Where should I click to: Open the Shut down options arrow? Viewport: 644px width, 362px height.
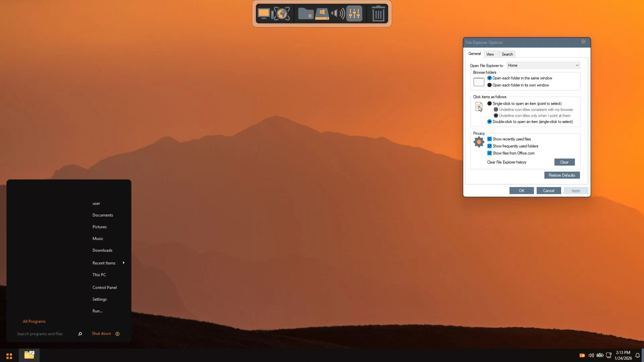coord(117,334)
